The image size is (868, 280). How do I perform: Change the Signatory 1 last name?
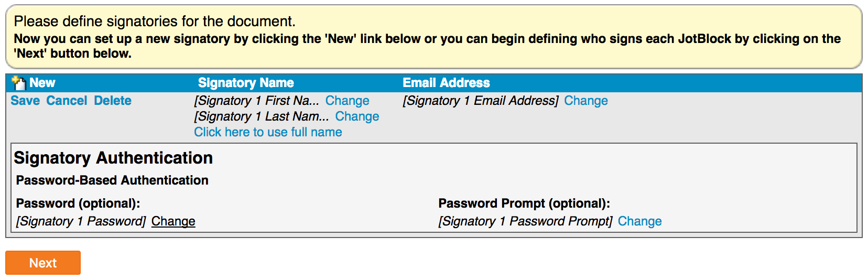point(357,116)
